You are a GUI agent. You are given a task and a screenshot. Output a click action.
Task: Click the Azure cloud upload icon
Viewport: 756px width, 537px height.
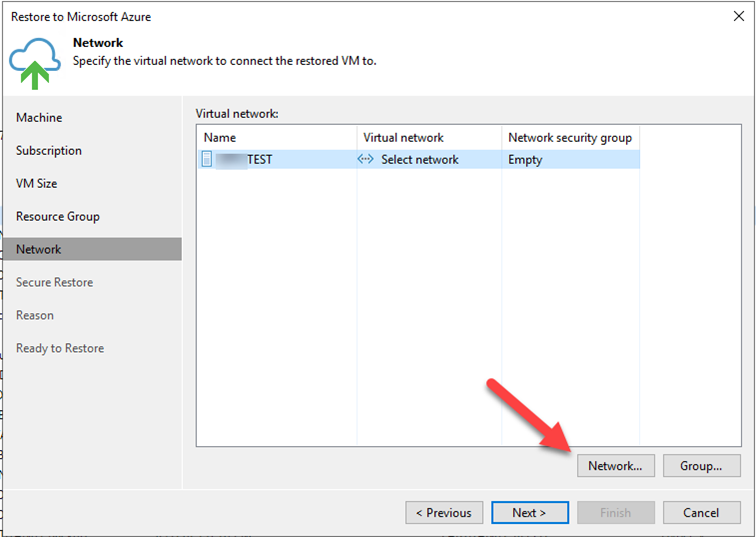click(35, 64)
